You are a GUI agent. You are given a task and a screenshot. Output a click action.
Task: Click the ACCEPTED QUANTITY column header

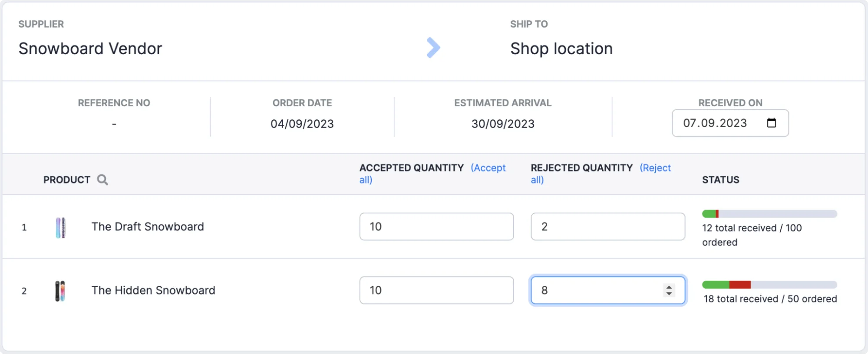point(412,168)
